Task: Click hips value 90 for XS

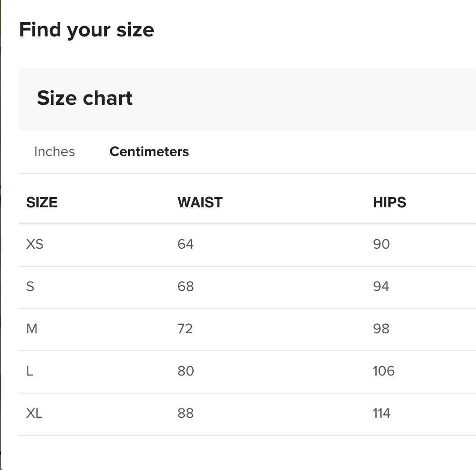Action: [382, 244]
